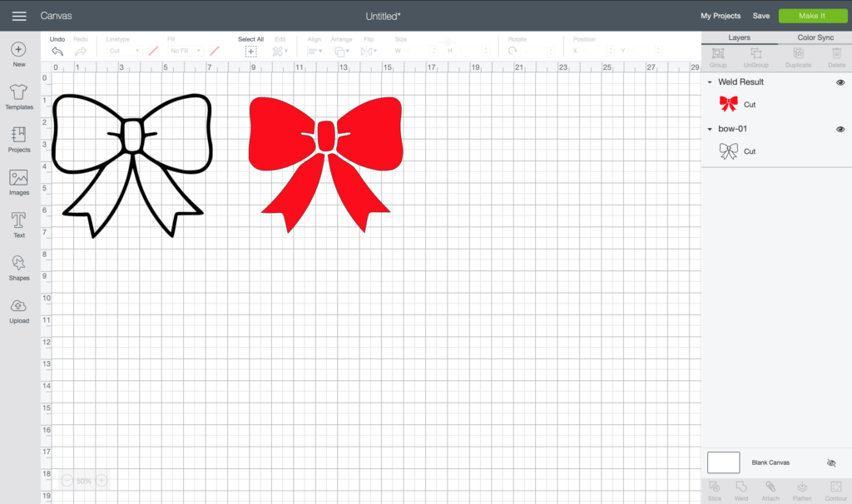This screenshot has width=852, height=504.
Task: Click the X position field
Action: pos(596,51)
